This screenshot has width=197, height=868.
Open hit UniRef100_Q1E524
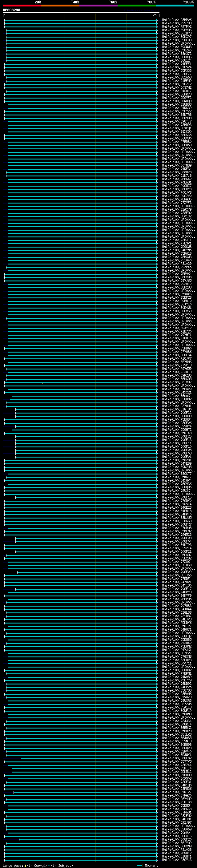[x=176, y=67]
